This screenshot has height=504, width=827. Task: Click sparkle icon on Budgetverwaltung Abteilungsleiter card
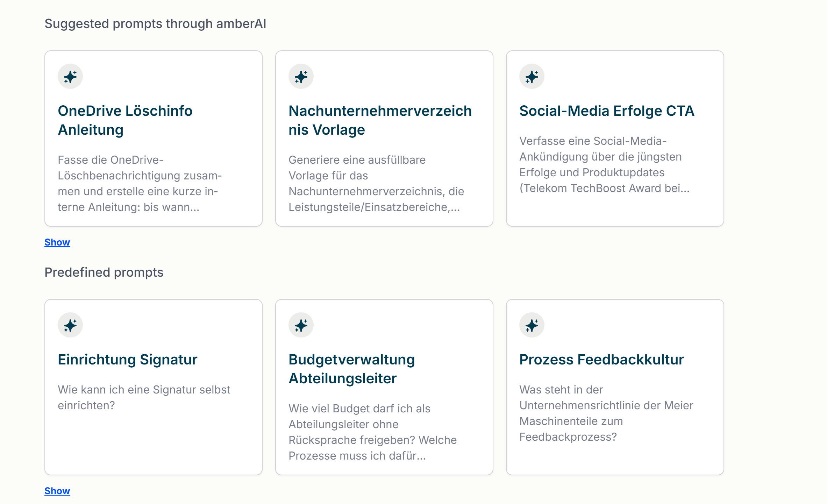[301, 325]
